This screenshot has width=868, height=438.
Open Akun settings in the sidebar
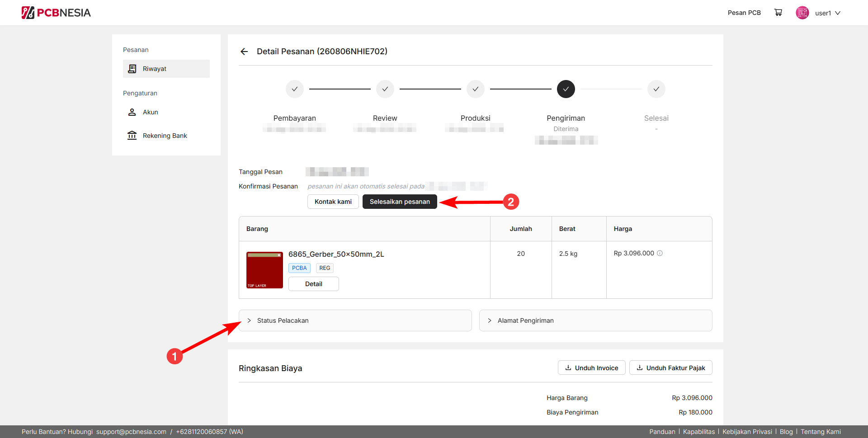coord(166,112)
